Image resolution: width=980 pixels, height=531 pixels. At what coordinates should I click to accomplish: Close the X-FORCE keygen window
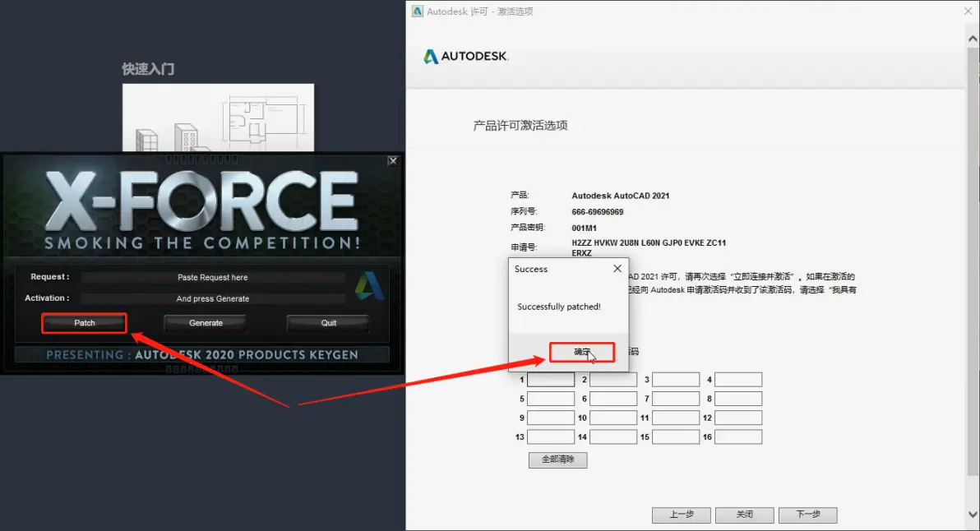tap(392, 160)
